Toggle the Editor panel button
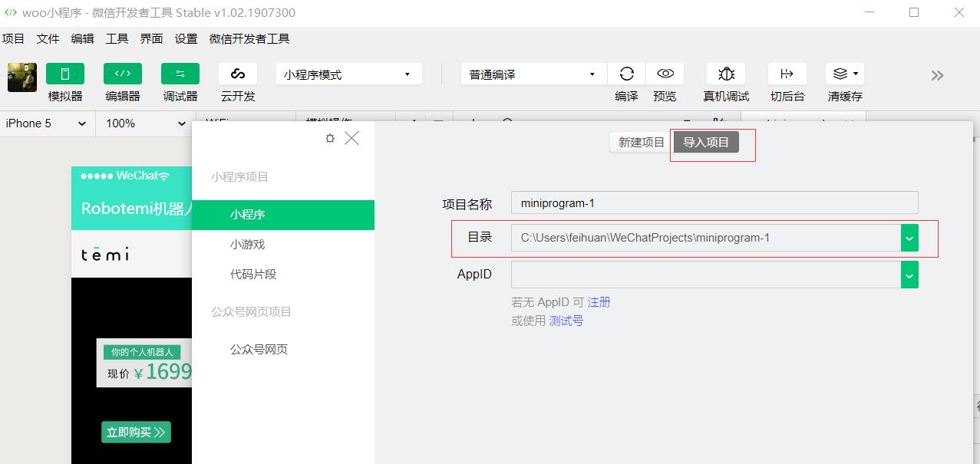This screenshot has width=980, height=464. (123, 74)
